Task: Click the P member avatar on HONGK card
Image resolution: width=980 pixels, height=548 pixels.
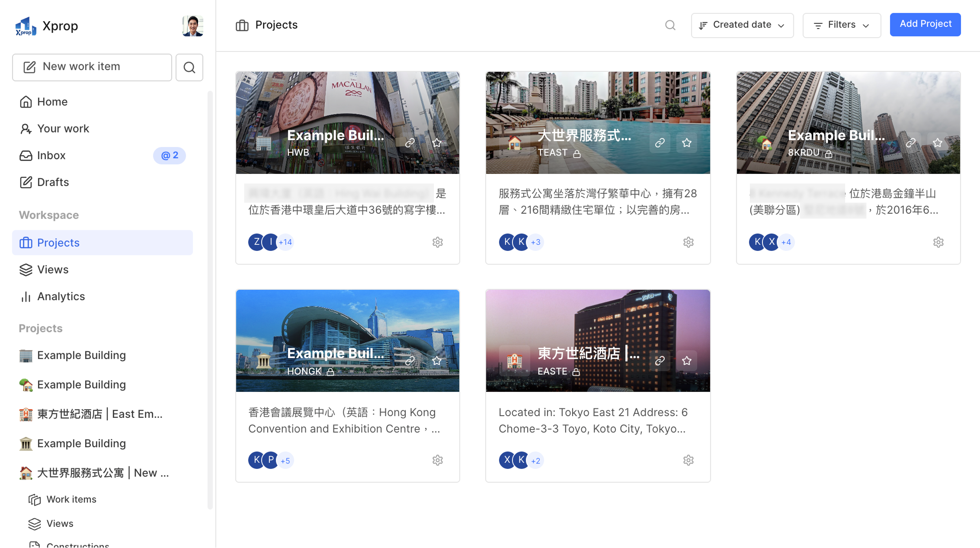Action: (x=271, y=460)
